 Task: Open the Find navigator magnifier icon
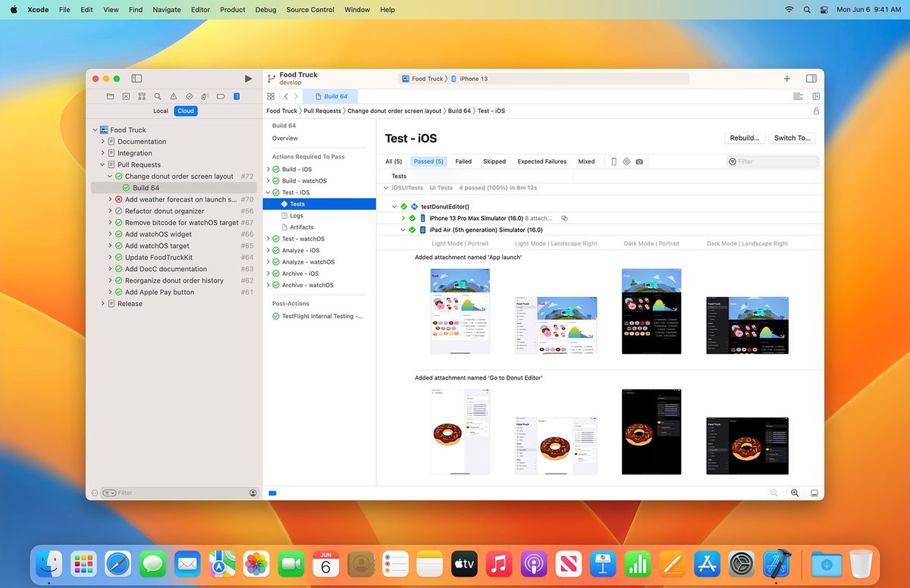pyautogui.click(x=158, y=97)
